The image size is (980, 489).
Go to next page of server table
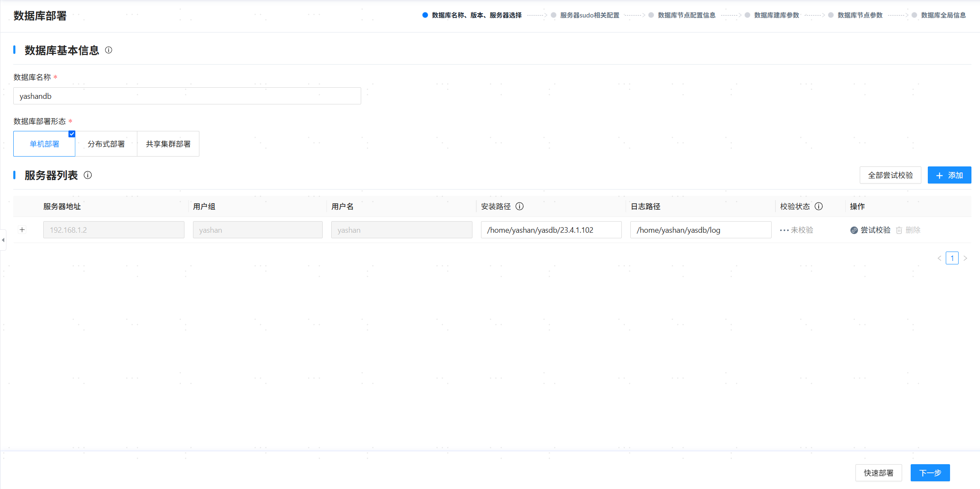965,258
